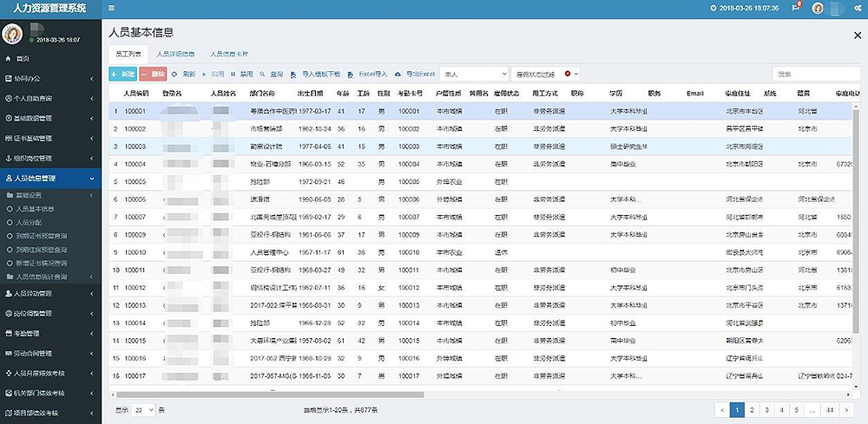This screenshot has height=424, width=868.
Task: Click page 5 in pagination
Action: [x=796, y=409]
